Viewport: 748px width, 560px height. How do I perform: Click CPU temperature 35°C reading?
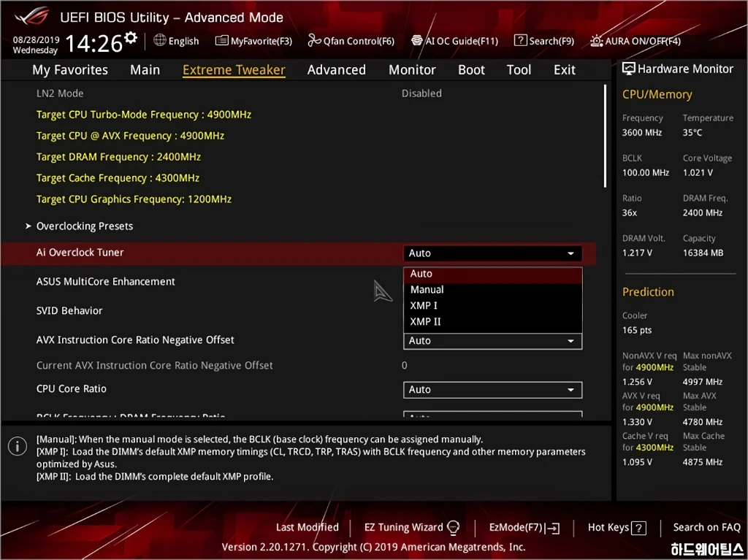click(692, 133)
